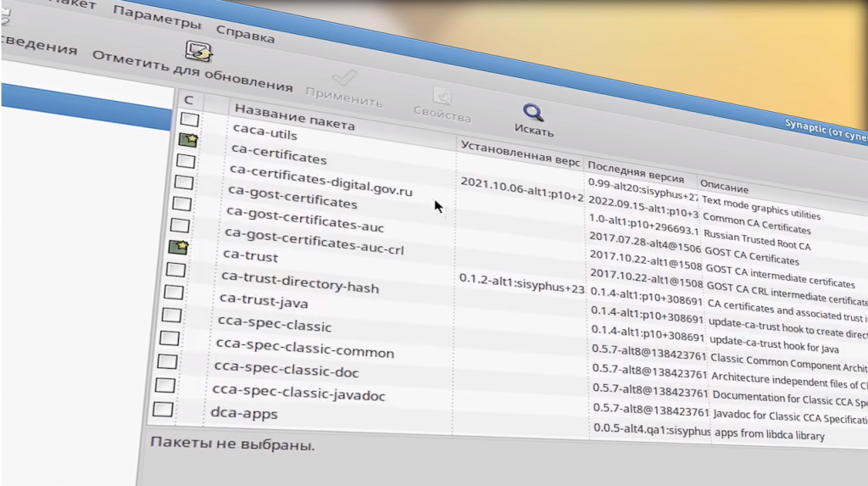Toggle status box for ca-certificates-digital.gov.ru
Image resolution: width=868 pixels, height=486 pixels.
click(x=186, y=161)
